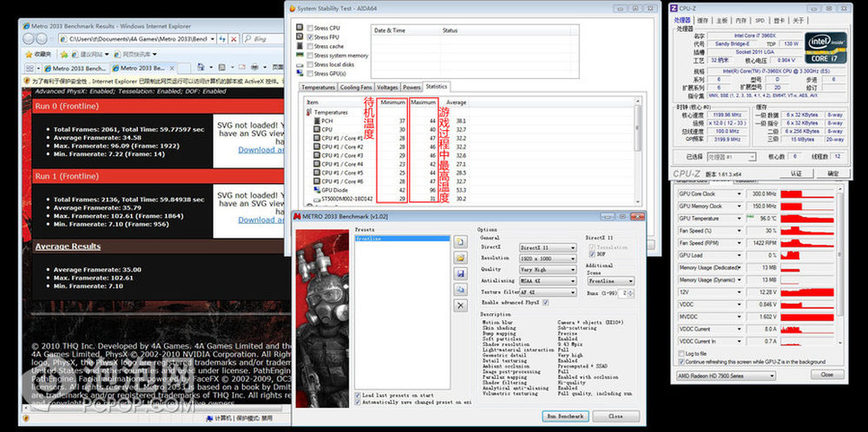This screenshot has height=432, width=868.
Task: Click the Copy preset icon in Metro Benchmark
Action: [461, 290]
